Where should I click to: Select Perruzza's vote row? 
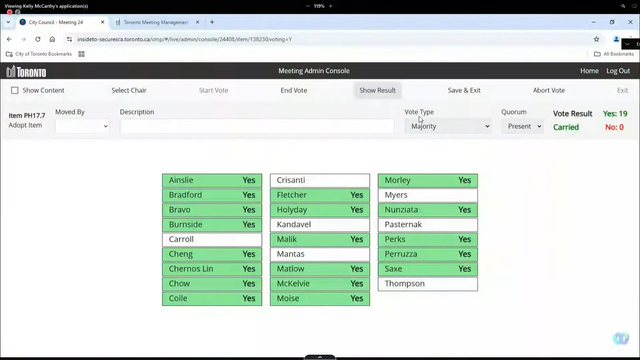tap(427, 254)
